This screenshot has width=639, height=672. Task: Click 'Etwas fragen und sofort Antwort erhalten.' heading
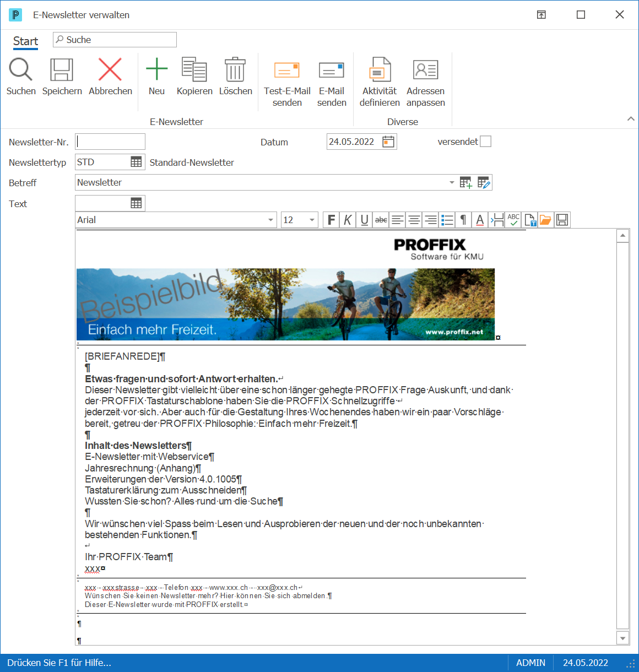click(181, 379)
